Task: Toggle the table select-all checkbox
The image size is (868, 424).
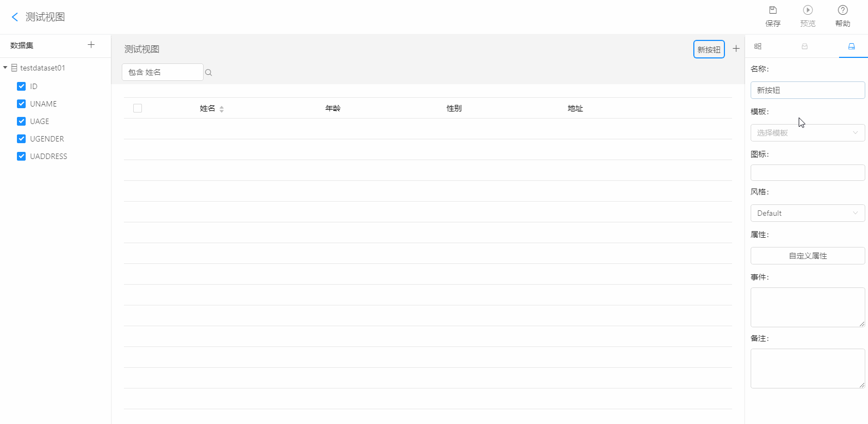Action: click(138, 108)
